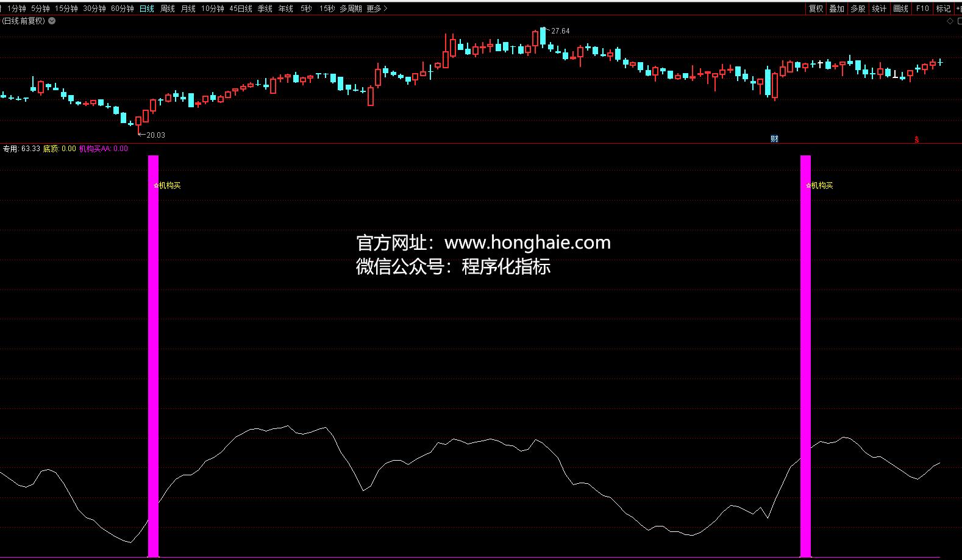The image size is (962, 560).
Task: Click the 统计 statistics button
Action: tap(879, 9)
